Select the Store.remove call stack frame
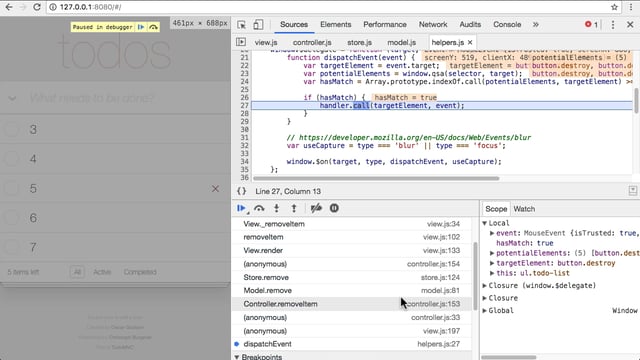 tap(352, 278)
